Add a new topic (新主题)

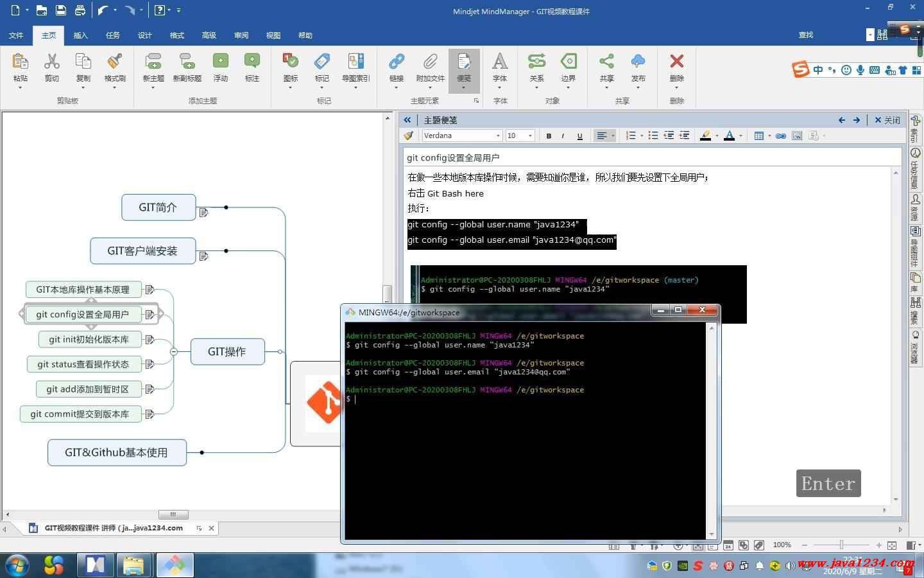pyautogui.click(x=153, y=62)
